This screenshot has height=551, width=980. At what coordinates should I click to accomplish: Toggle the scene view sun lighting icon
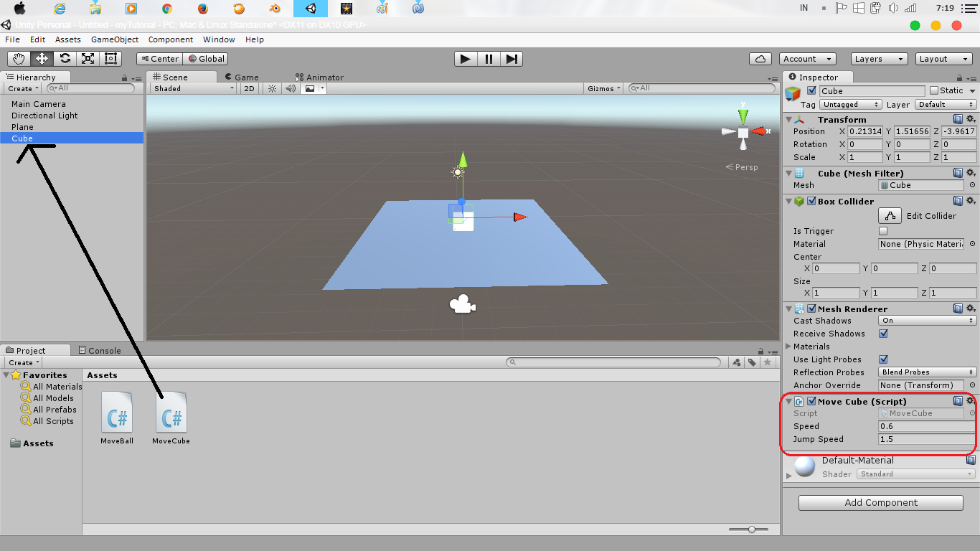[271, 88]
